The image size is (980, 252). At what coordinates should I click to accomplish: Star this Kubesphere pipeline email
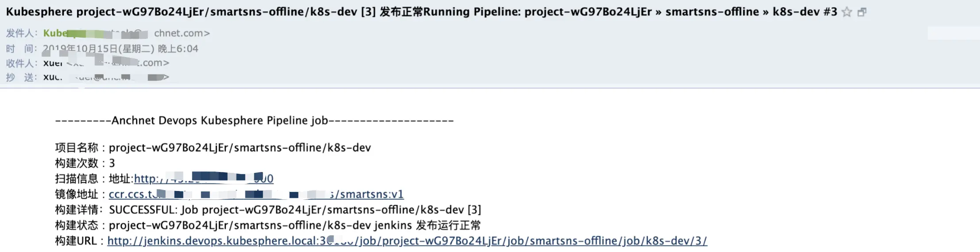[846, 12]
